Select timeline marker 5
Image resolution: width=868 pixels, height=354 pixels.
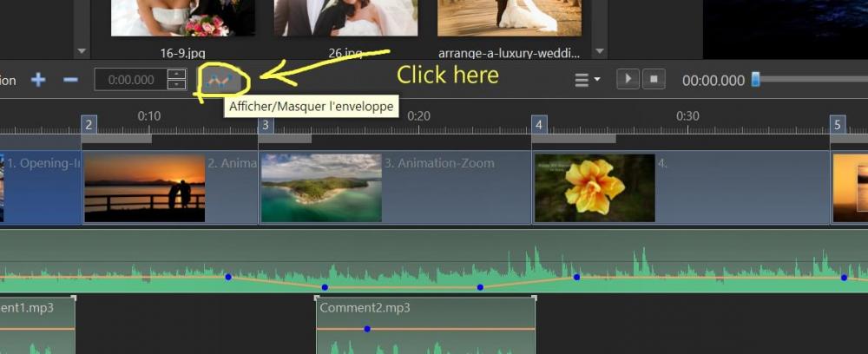click(838, 124)
